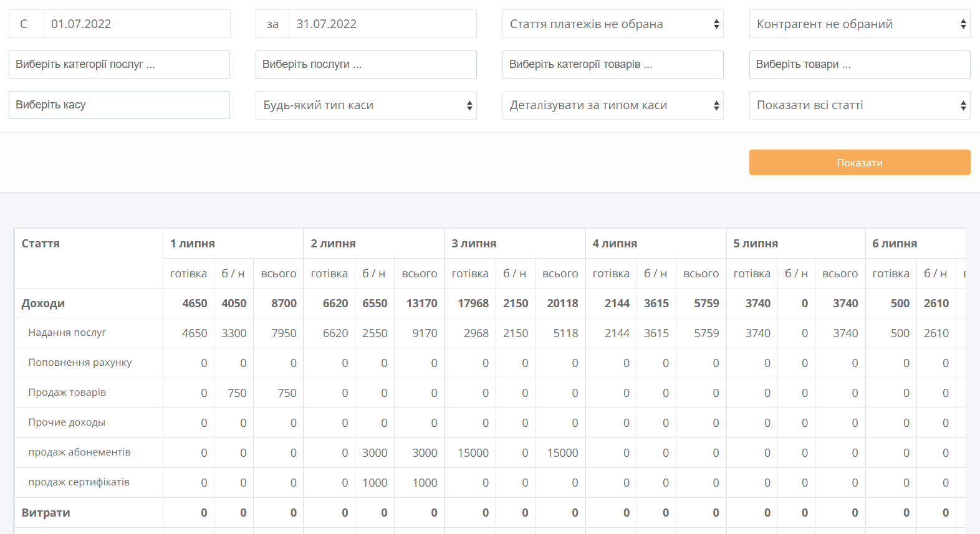Click the 'Виберіть товари' selector field
The image size is (980, 534).
point(859,65)
